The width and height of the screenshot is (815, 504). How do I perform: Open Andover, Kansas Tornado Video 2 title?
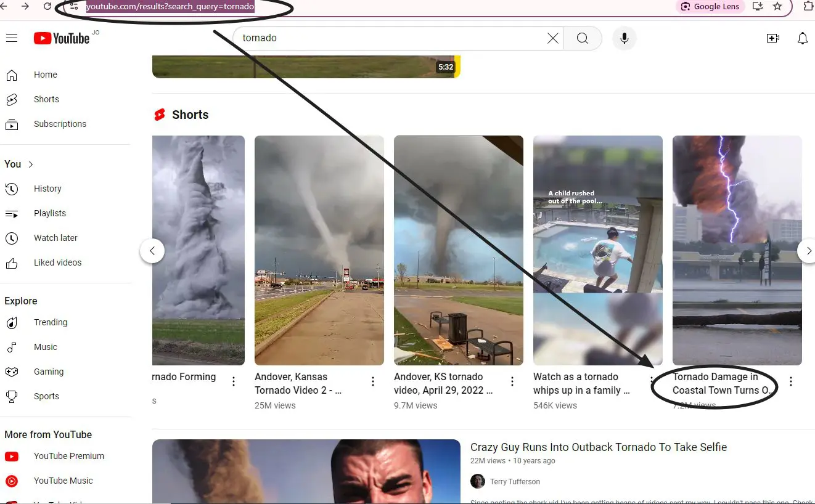point(298,383)
